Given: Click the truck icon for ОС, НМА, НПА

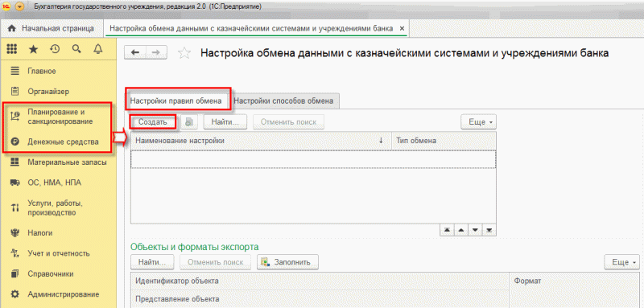Looking at the screenshot, I should (14, 183).
